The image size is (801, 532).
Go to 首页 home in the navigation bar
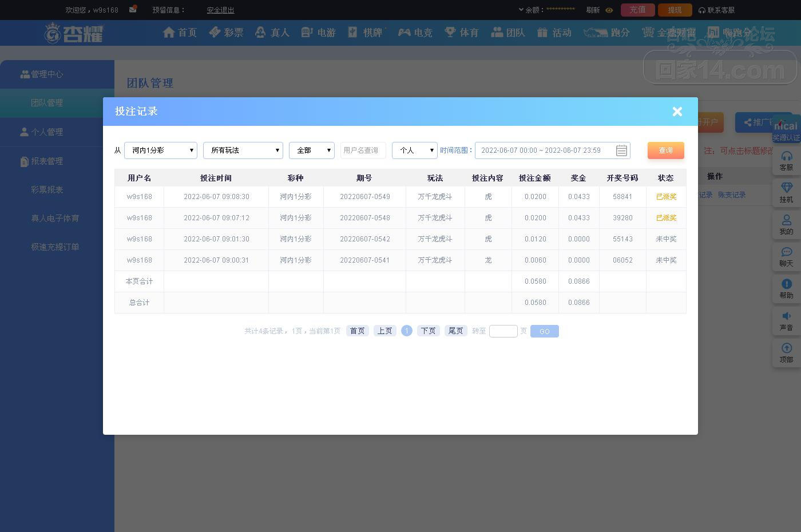click(180, 33)
